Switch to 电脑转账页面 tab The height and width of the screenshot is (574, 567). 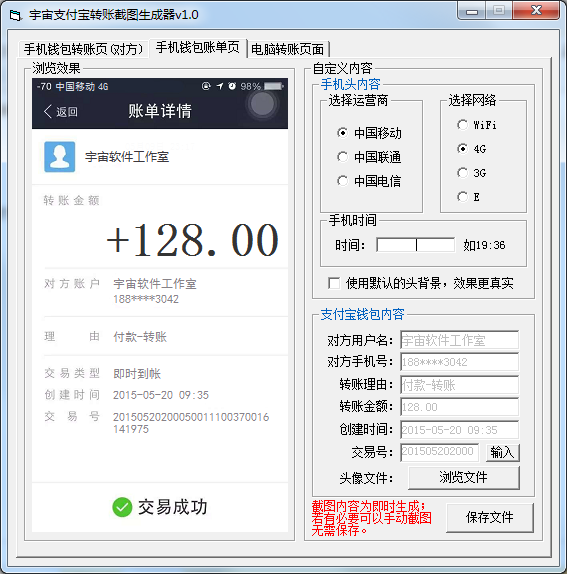pyautogui.click(x=288, y=49)
